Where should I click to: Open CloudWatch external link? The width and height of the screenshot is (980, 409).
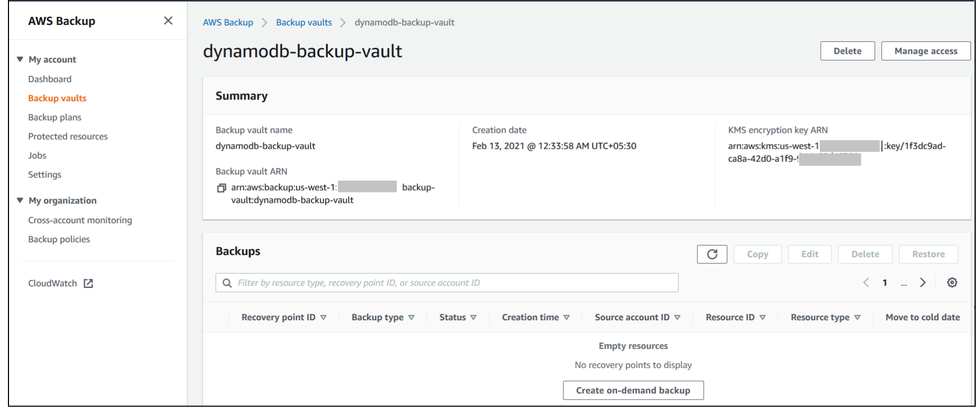pos(60,283)
